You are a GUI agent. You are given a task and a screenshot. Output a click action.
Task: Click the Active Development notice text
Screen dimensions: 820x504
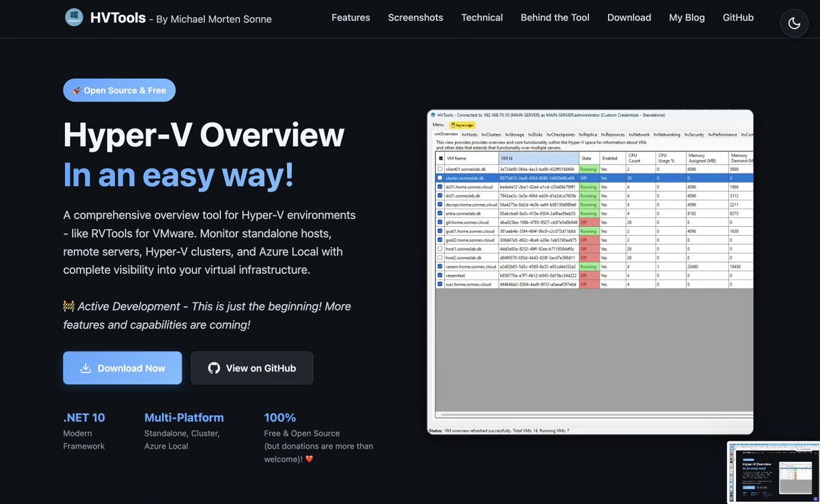207,316
